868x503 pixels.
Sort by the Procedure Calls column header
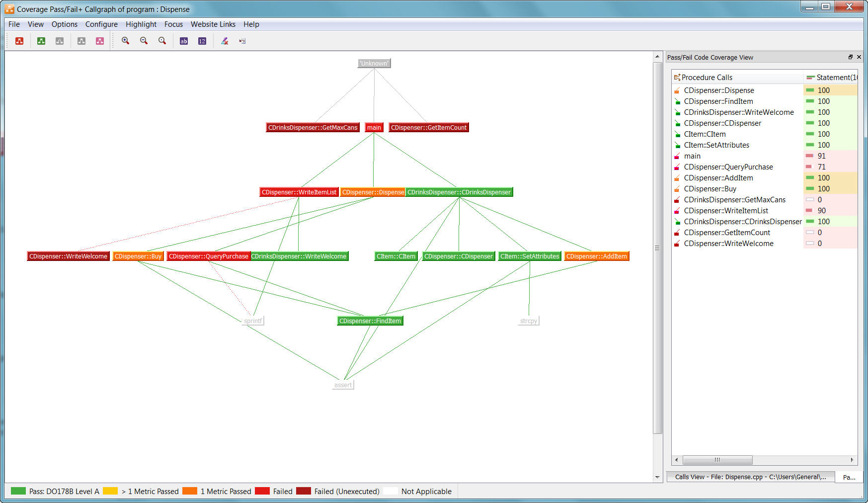pos(707,78)
